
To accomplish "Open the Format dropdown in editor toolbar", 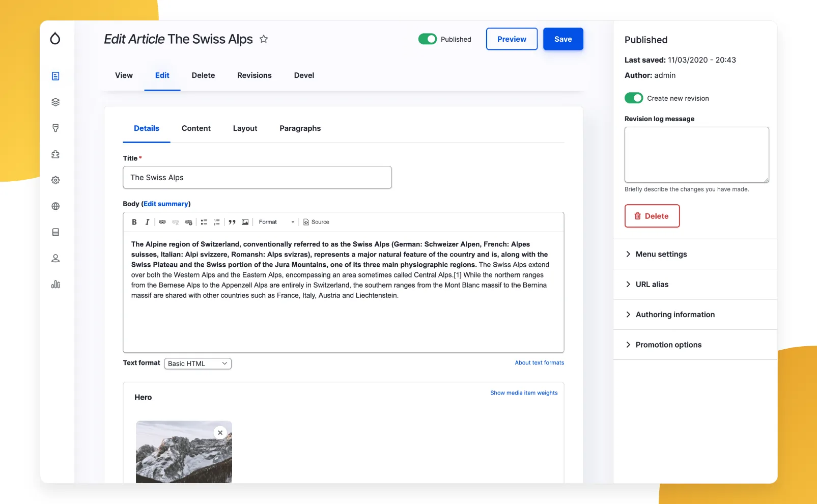I will coord(276,222).
